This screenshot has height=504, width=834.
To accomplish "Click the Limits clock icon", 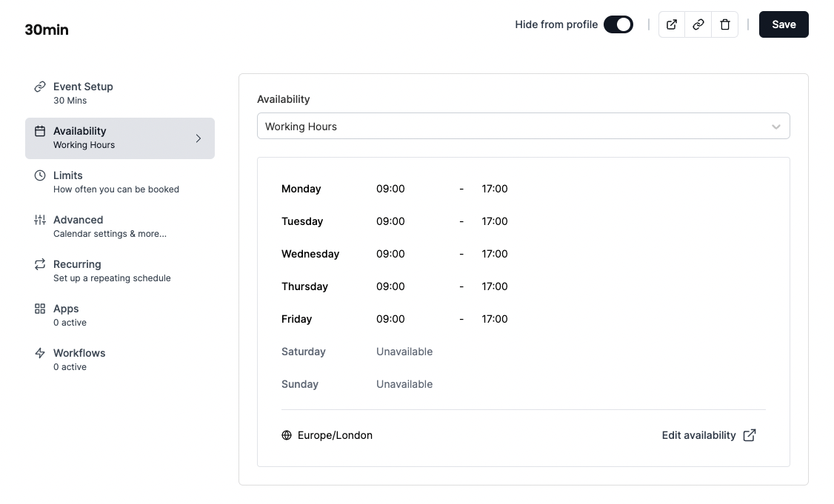I will pyautogui.click(x=40, y=175).
